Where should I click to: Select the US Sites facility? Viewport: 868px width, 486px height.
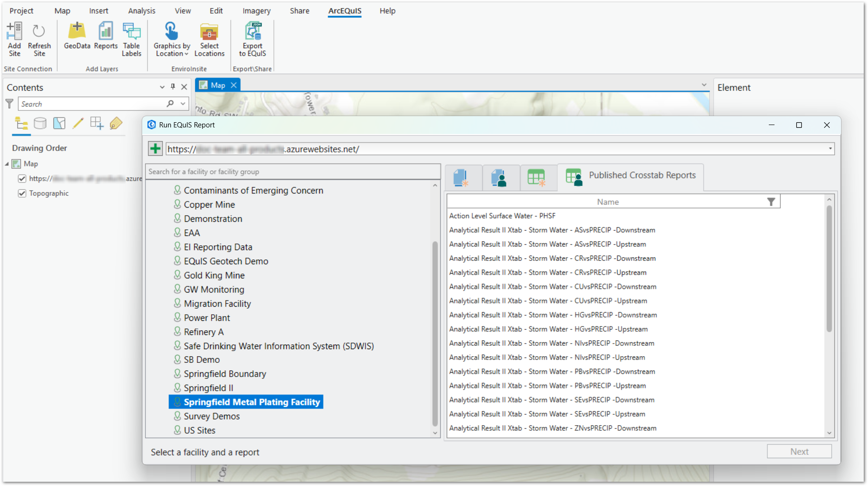[x=199, y=430]
